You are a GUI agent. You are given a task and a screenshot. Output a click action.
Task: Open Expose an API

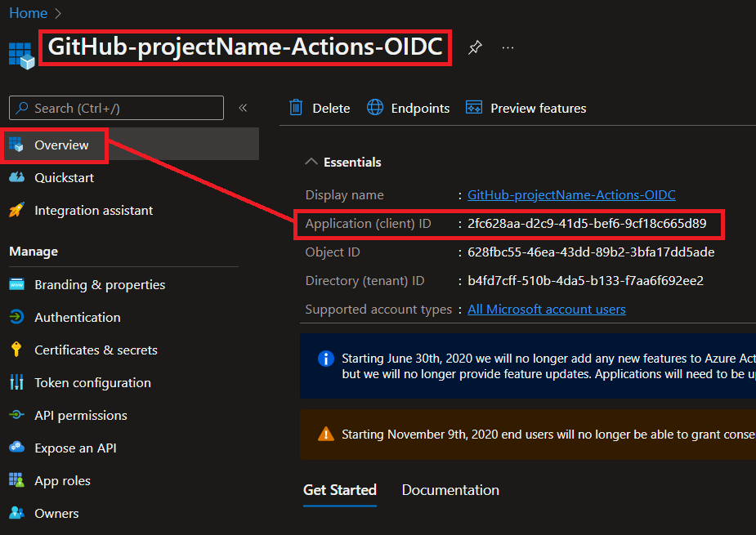(x=75, y=448)
